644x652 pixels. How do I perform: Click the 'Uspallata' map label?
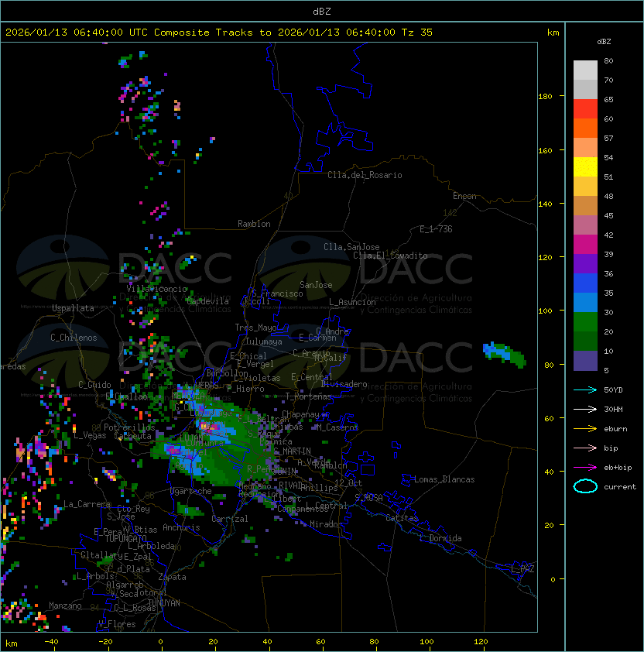73,308
